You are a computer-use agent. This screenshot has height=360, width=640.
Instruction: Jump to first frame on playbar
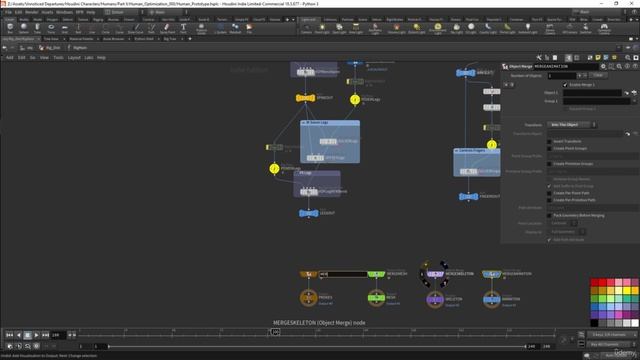[x=9, y=335]
